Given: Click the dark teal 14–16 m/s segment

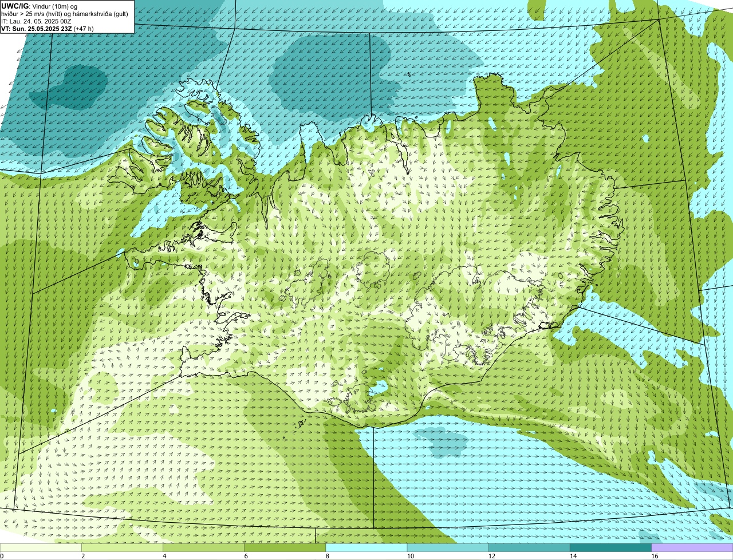Looking at the screenshot, I should [610, 547].
